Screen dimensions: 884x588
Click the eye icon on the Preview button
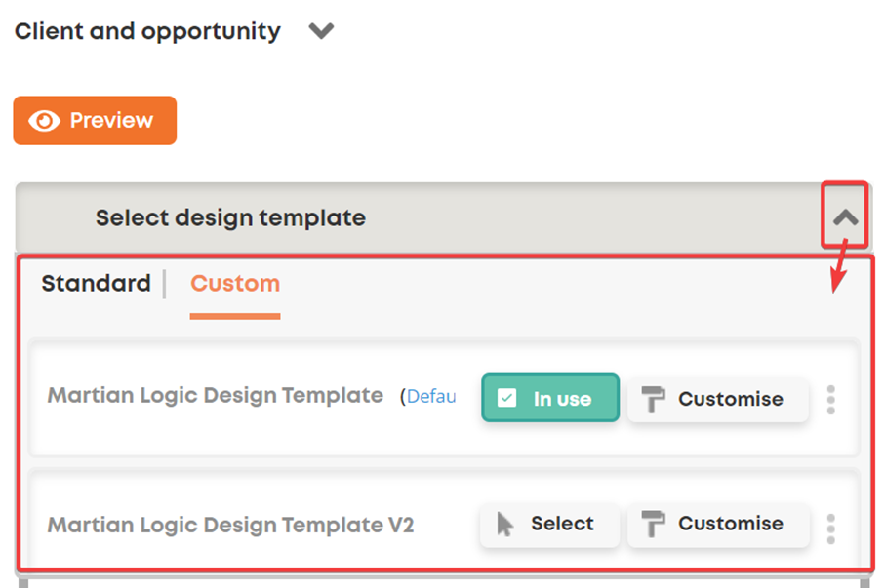(44, 121)
